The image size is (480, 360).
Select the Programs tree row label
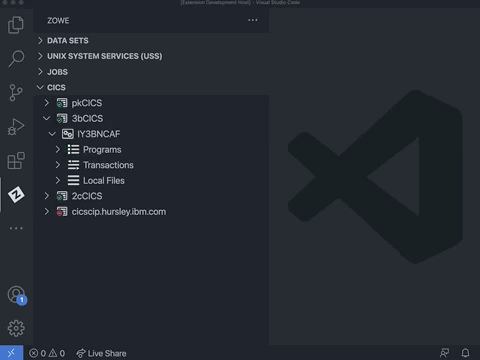(102, 150)
